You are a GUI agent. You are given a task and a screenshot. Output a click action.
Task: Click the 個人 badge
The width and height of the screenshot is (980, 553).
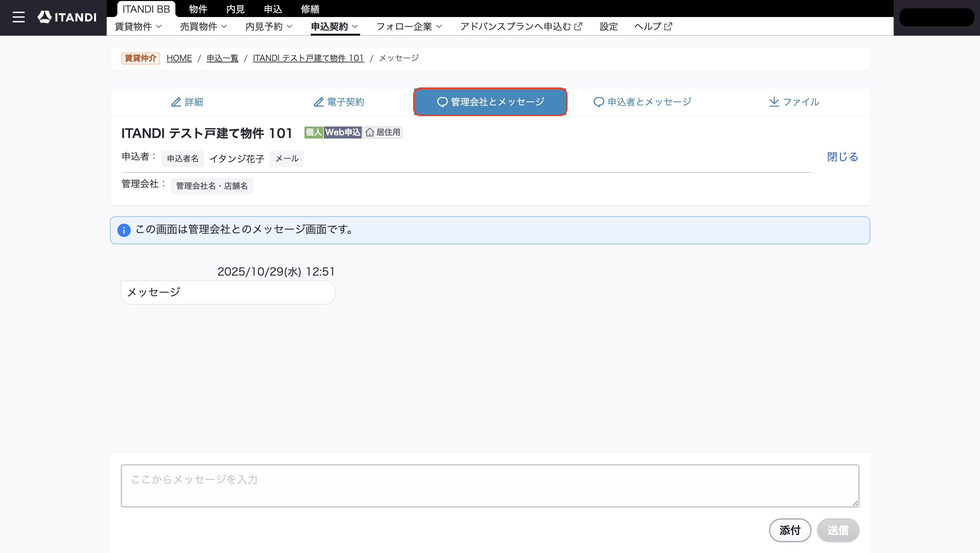313,132
